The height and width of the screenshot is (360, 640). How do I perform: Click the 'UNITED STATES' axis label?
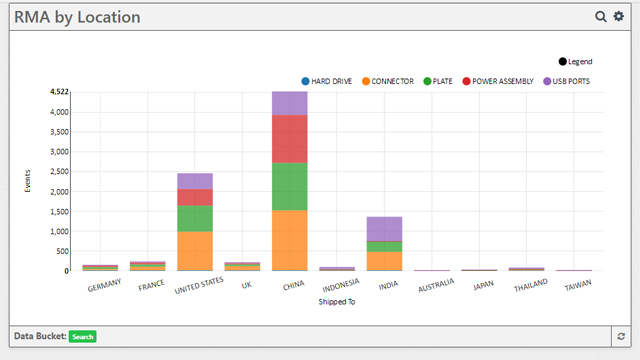[199, 285]
